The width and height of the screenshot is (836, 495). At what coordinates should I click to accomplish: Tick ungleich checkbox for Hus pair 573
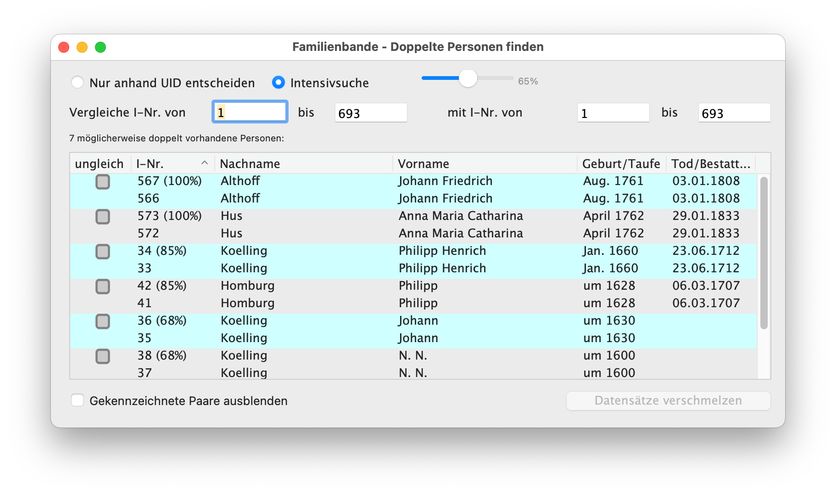(x=103, y=217)
